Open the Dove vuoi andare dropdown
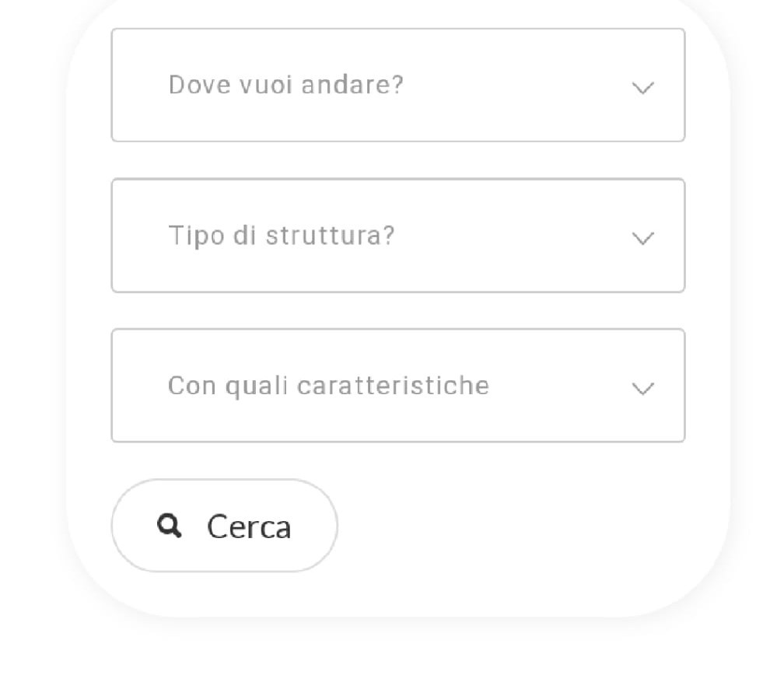The image size is (784, 675). (398, 85)
